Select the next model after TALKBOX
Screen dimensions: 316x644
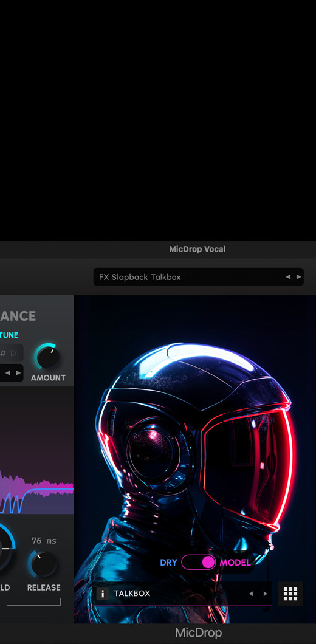click(265, 594)
